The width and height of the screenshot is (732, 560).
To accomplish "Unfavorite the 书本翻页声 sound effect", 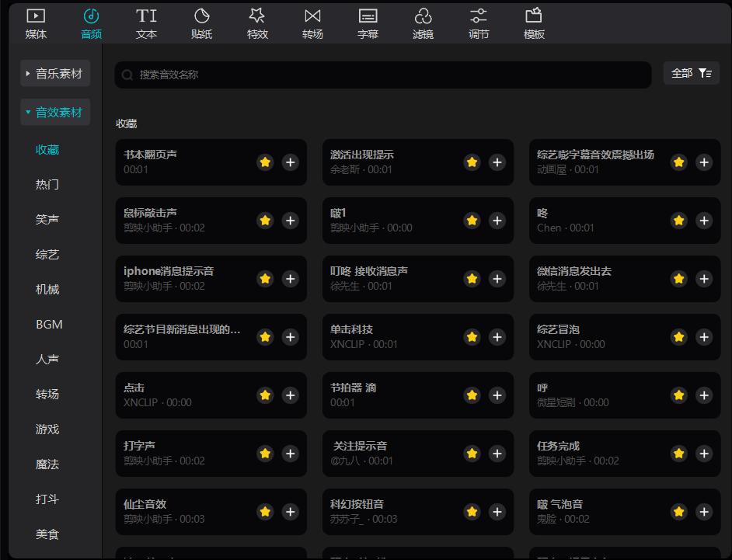I will coord(264,162).
